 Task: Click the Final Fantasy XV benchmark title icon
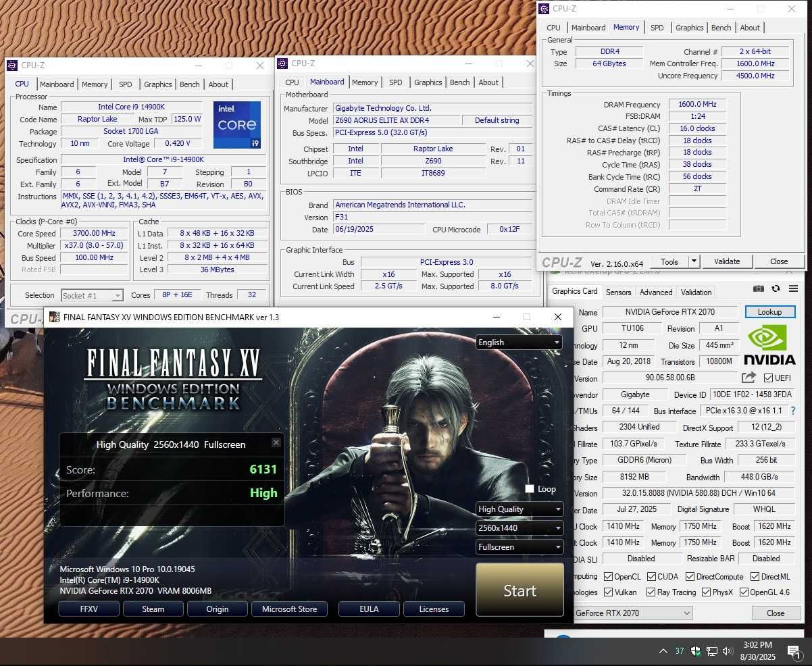click(55, 317)
